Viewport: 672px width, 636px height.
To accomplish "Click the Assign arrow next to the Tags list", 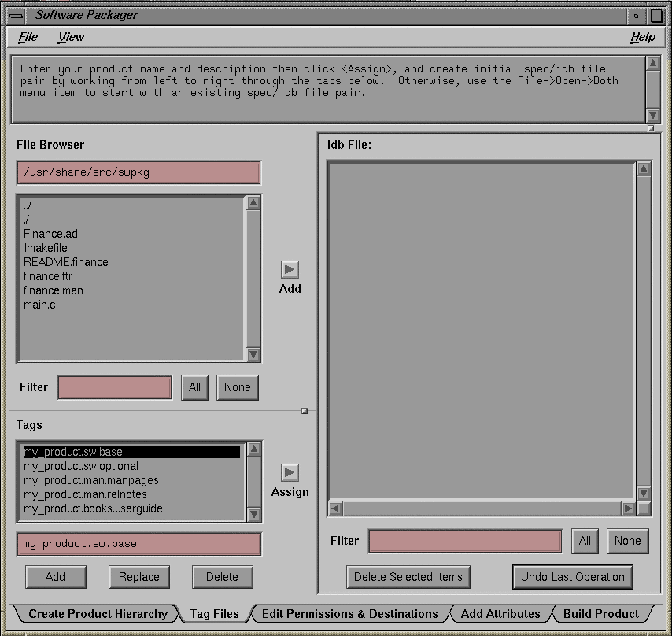I will point(290,474).
